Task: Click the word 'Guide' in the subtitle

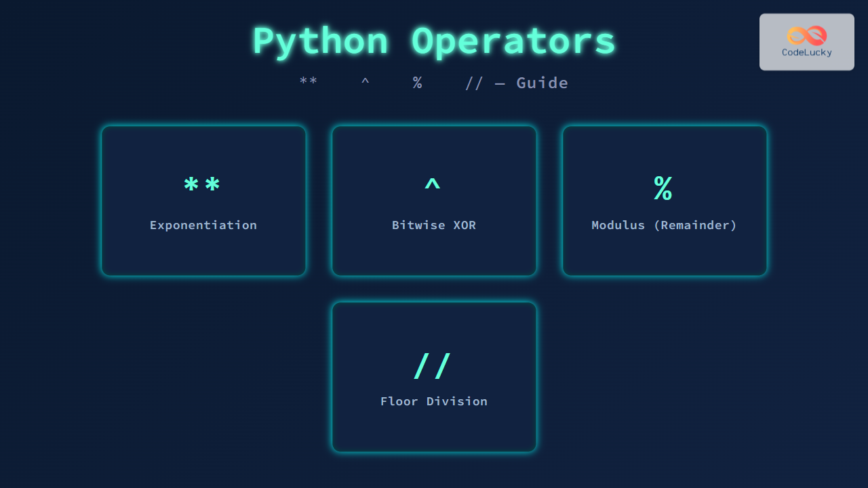Action: [542, 83]
